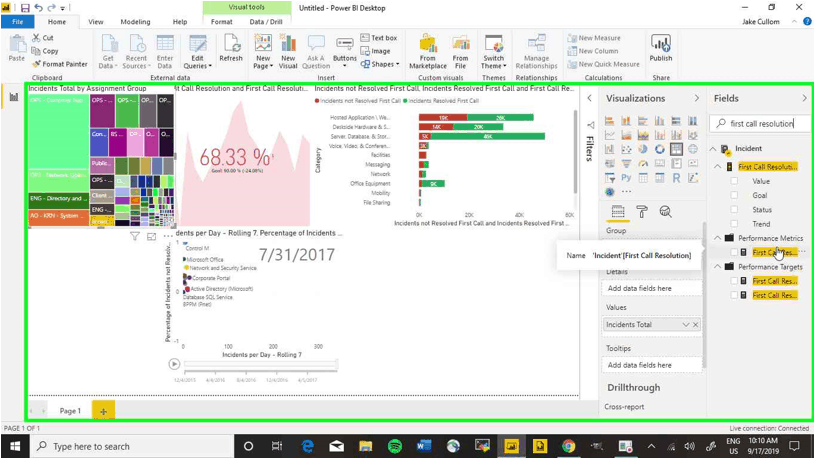816x459 pixels.
Task: Check the Trend field checkbox
Action: [x=734, y=224]
